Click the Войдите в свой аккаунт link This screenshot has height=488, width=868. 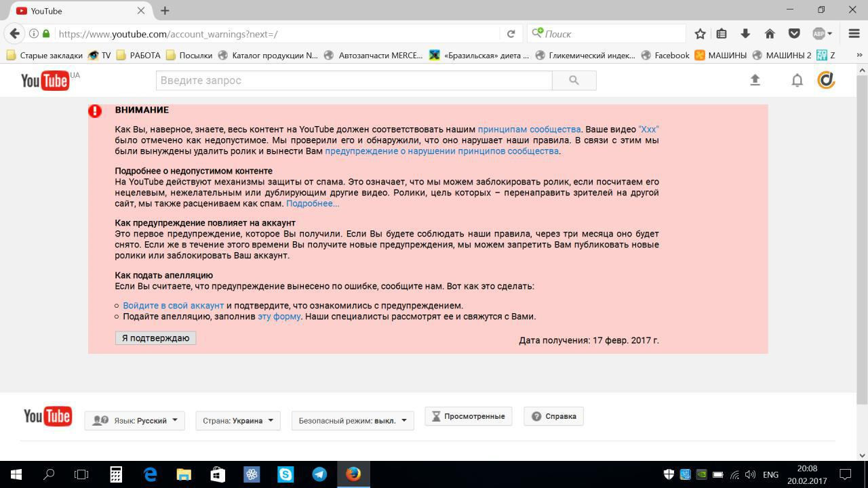point(173,305)
